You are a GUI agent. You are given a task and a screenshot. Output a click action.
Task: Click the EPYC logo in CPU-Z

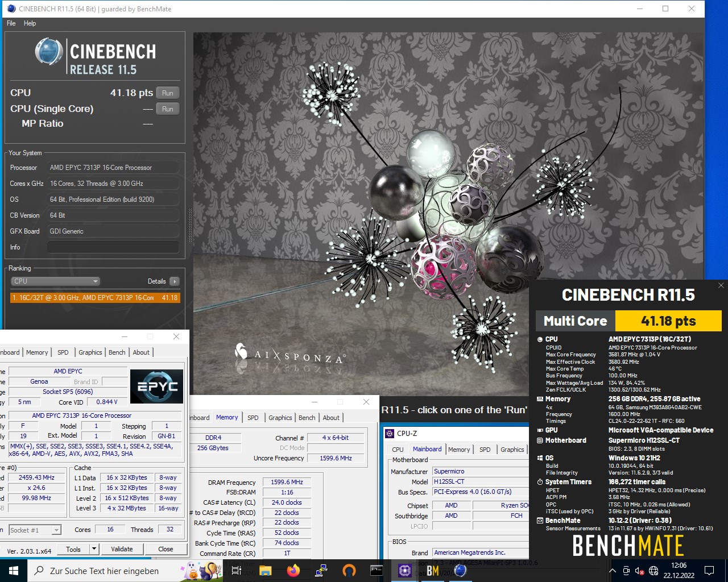(156, 386)
